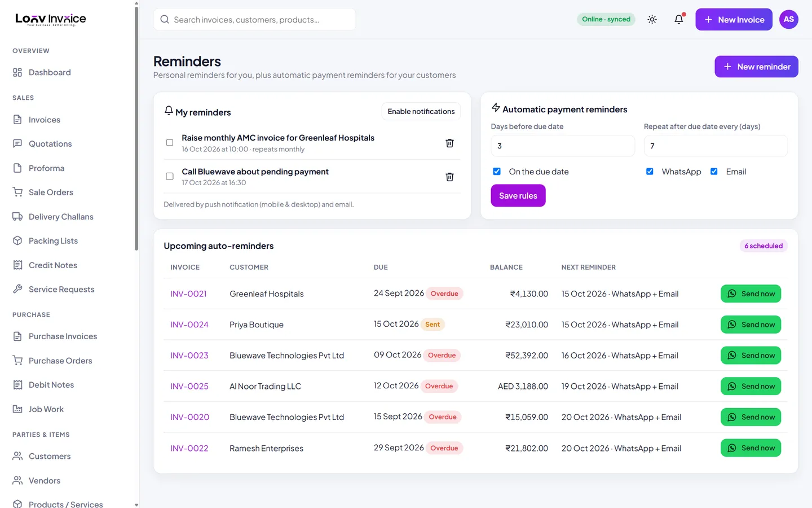Screen dimensions: 812x508
Task: Click the search magnifier icon
Action: pos(165,19)
